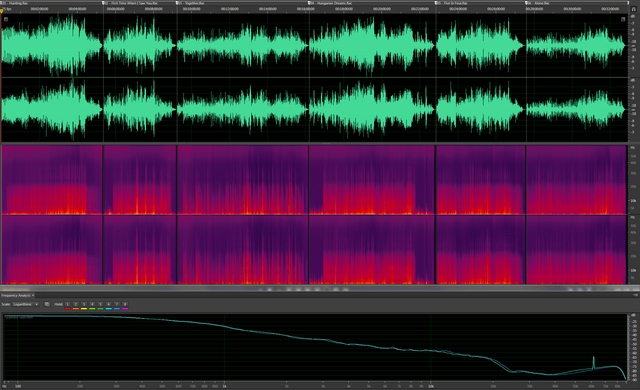Select the Frequency Analysis panel tab

click(x=16, y=295)
